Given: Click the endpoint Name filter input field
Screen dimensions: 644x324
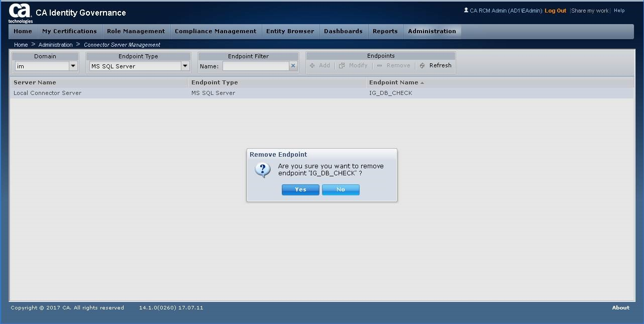Looking at the screenshot, I should tap(256, 66).
